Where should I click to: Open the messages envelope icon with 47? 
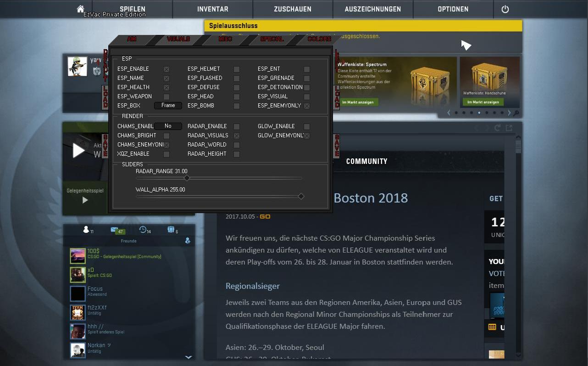[x=115, y=230]
